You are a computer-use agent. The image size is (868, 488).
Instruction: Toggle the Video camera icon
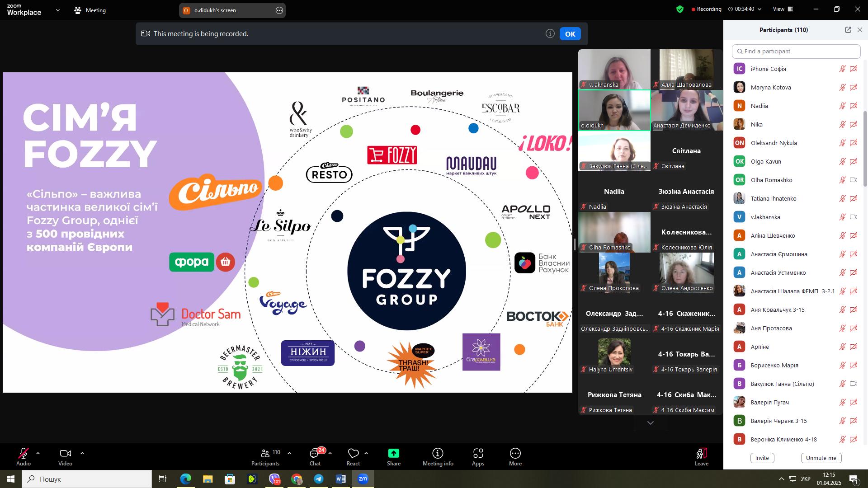click(66, 453)
